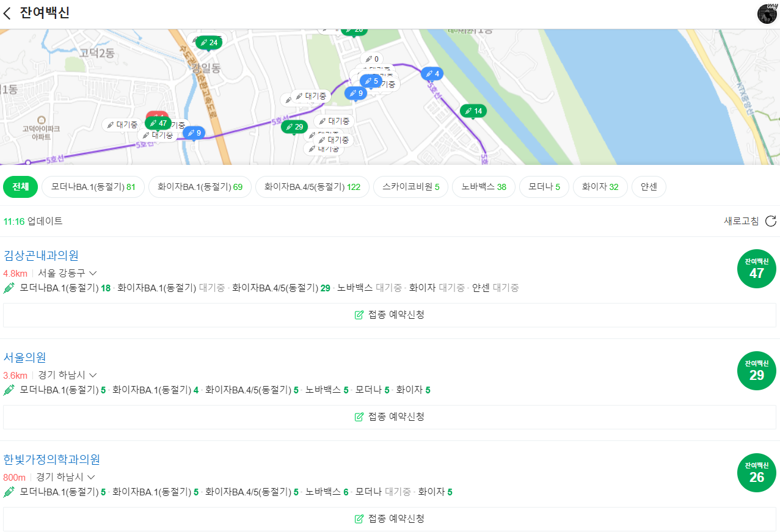Viewport: 780px width, 532px height.
Task: Open 서울의원 clinic link
Action: 25,357
